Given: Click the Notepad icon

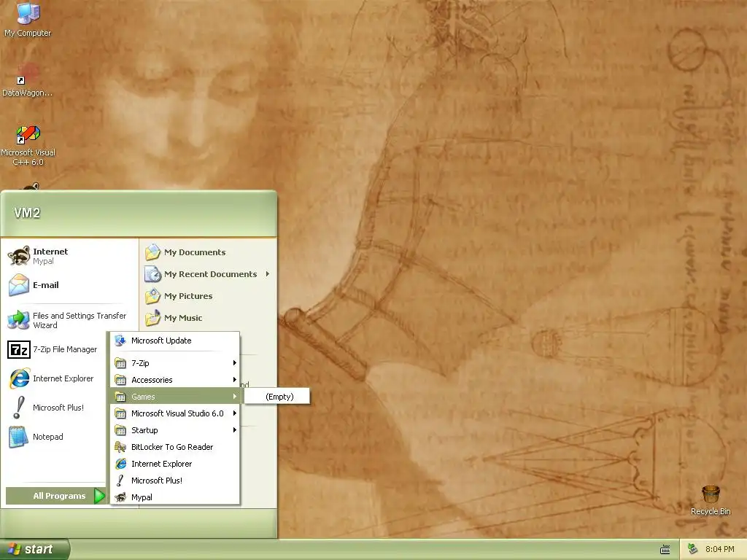Looking at the screenshot, I should tap(19, 437).
